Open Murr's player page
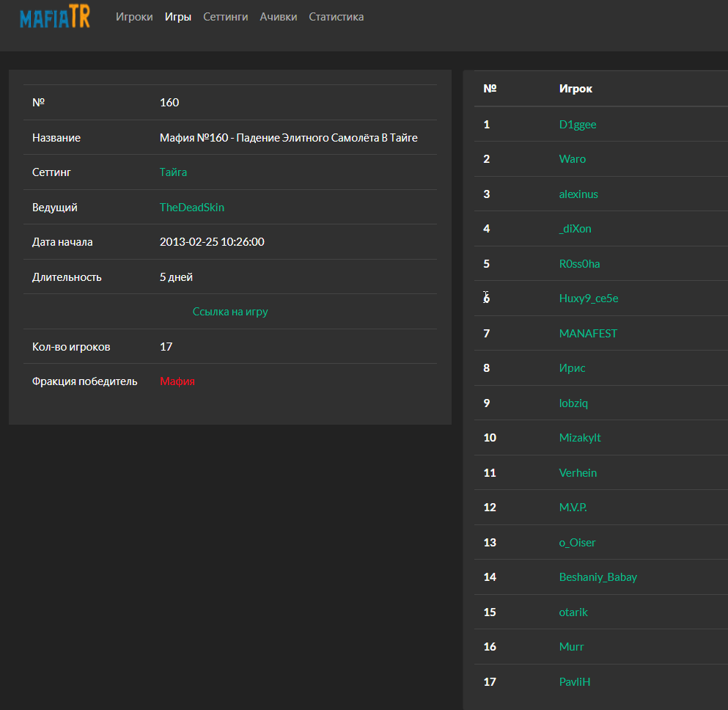The width and height of the screenshot is (728, 710). tap(571, 647)
